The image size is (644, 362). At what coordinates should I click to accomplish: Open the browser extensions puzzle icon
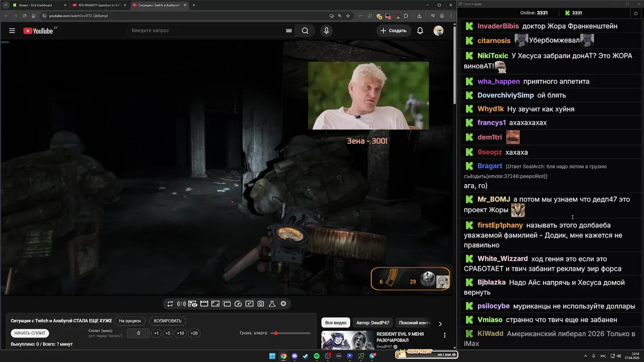[x=406, y=16]
